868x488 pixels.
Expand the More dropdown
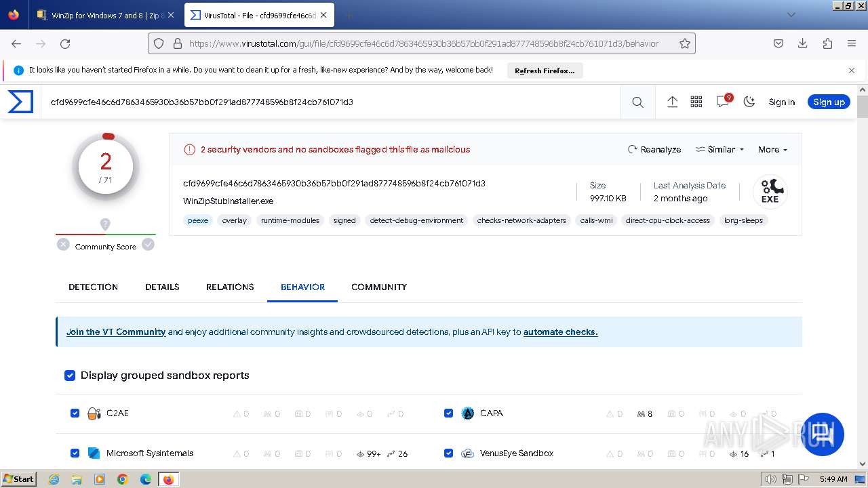point(772,150)
